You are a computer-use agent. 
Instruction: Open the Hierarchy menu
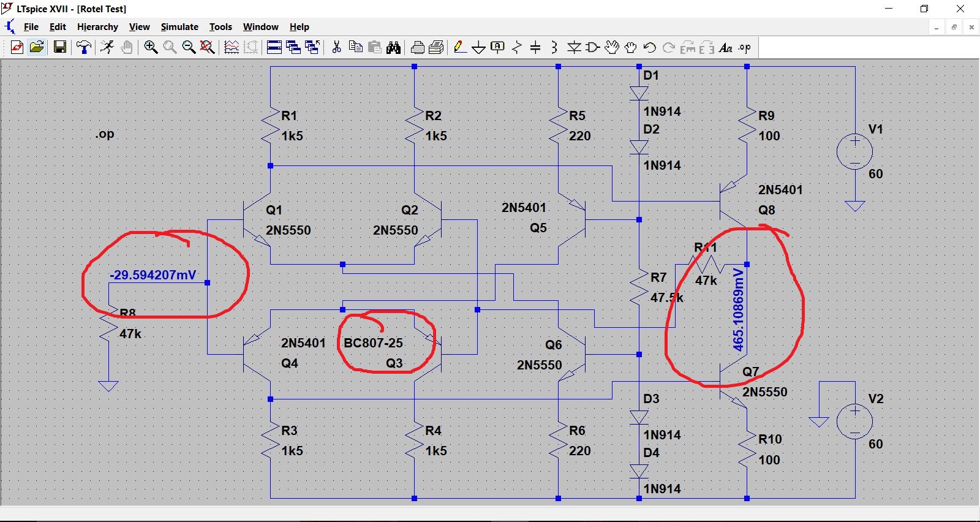point(97,27)
